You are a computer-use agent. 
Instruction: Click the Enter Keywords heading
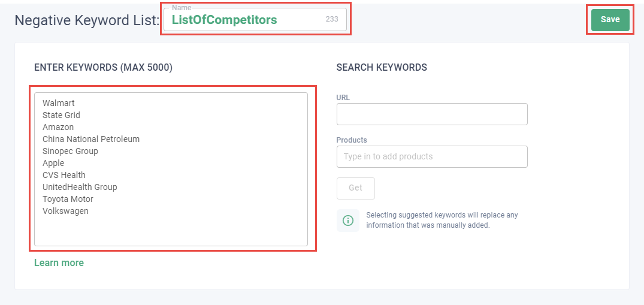click(x=103, y=68)
